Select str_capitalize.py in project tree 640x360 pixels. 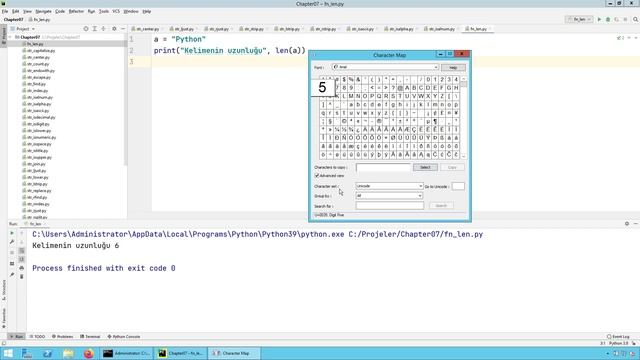click(41, 51)
